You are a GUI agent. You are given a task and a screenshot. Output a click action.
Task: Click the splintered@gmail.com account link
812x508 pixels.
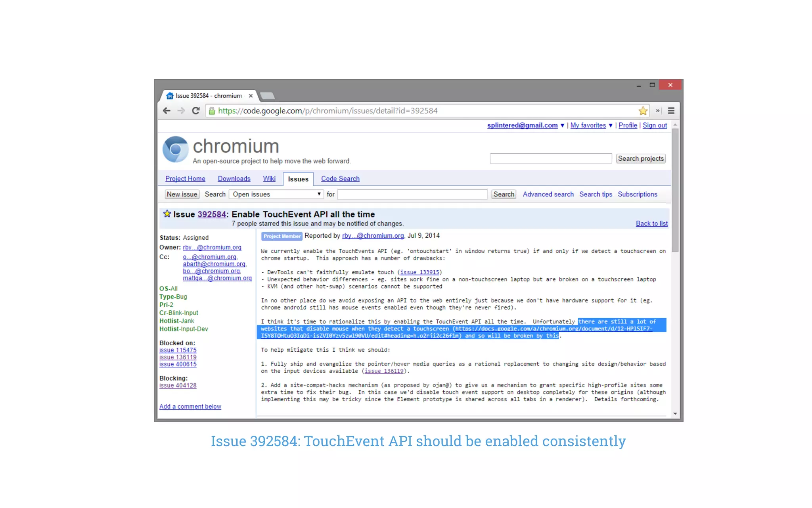[x=522, y=125]
